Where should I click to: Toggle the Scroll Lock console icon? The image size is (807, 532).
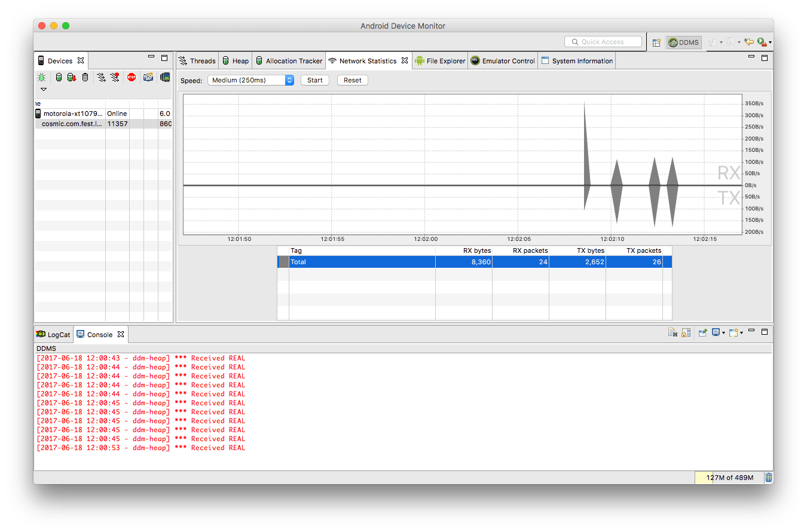coord(686,333)
